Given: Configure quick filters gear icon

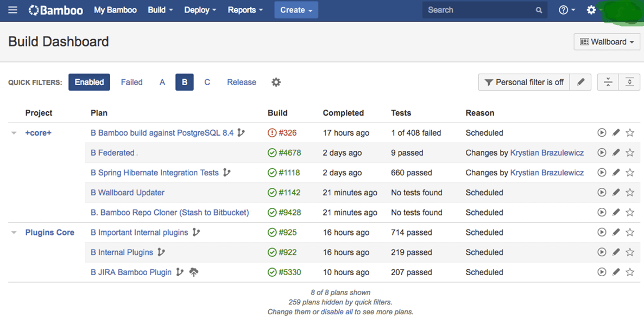Looking at the screenshot, I should pyautogui.click(x=276, y=82).
